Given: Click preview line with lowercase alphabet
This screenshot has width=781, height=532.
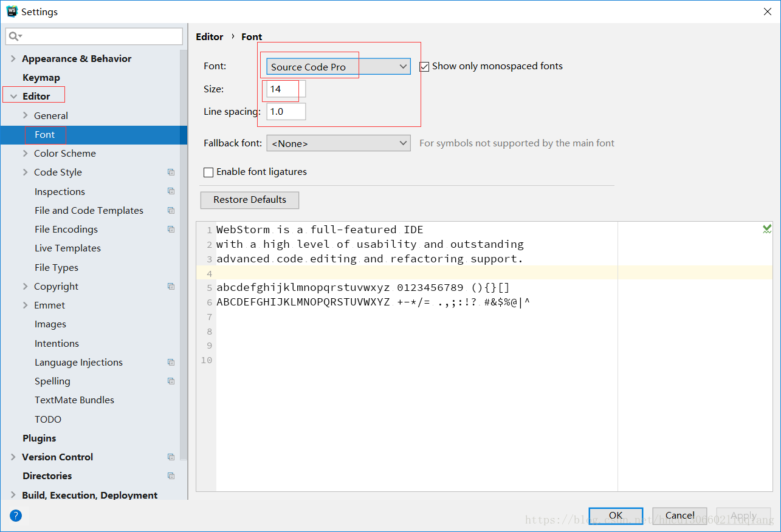Looking at the screenshot, I should point(363,288).
